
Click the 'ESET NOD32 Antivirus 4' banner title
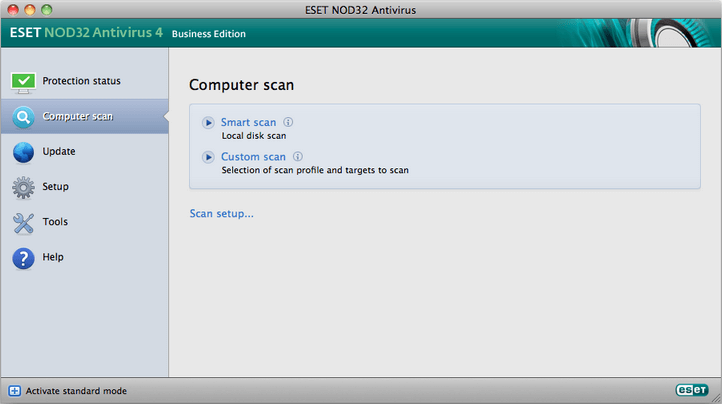click(x=86, y=32)
